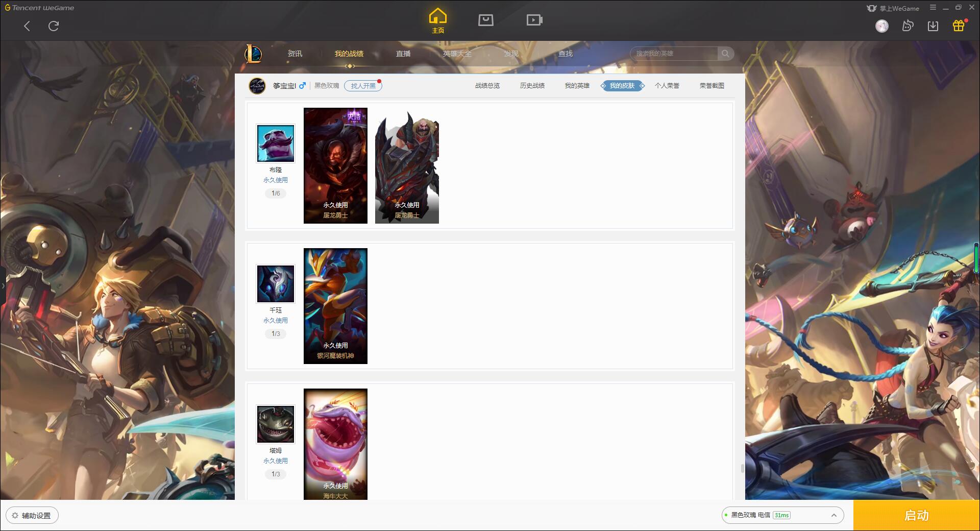Open 个人荣誉 sub-tab
The height and width of the screenshot is (531, 980).
click(667, 86)
